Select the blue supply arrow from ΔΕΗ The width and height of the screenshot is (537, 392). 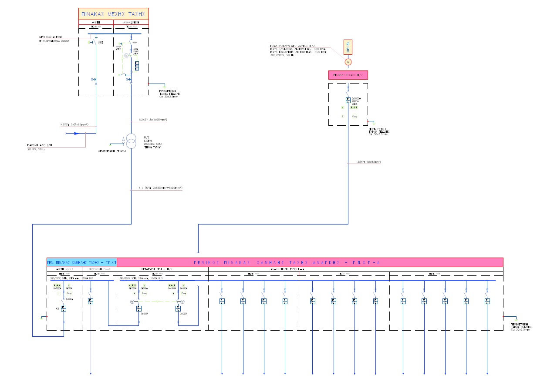pyautogui.click(x=75, y=134)
